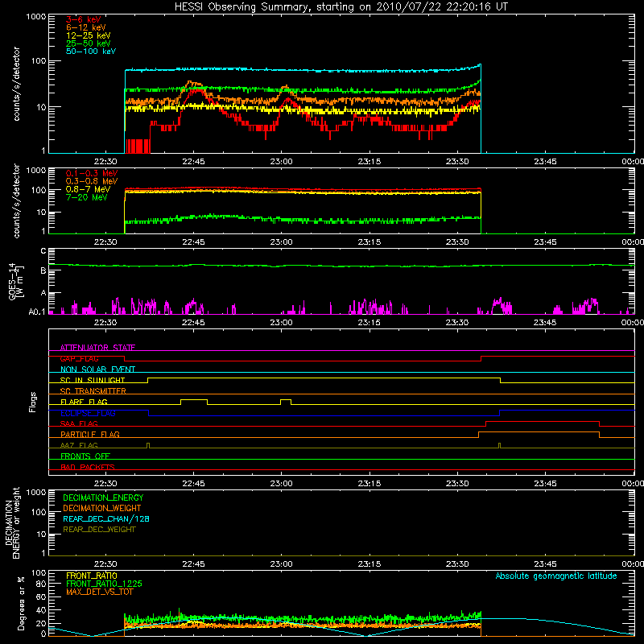The image size is (644, 644).
Task: Pick the FLARE_FLAG label
Action: [84, 402]
